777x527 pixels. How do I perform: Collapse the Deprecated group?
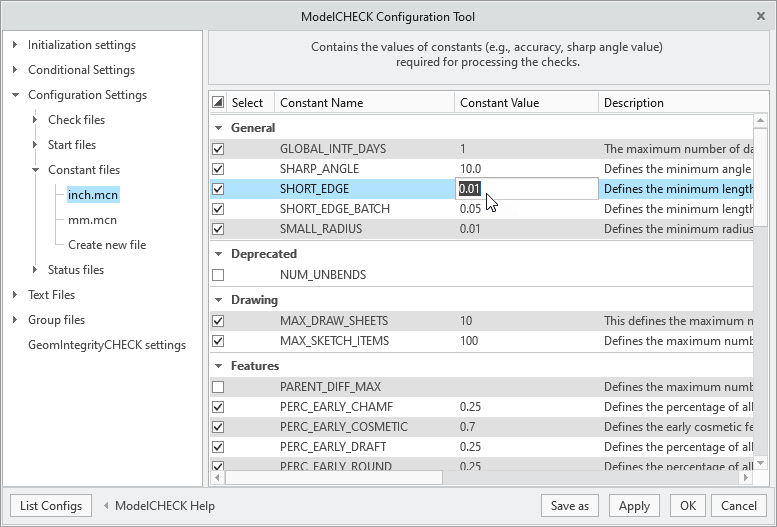[x=218, y=254]
